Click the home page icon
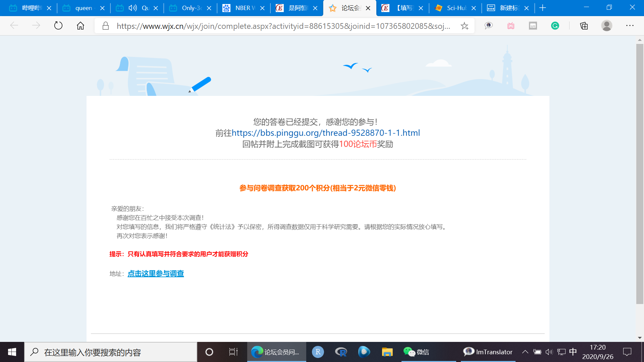The width and height of the screenshot is (644, 362). coord(80,25)
